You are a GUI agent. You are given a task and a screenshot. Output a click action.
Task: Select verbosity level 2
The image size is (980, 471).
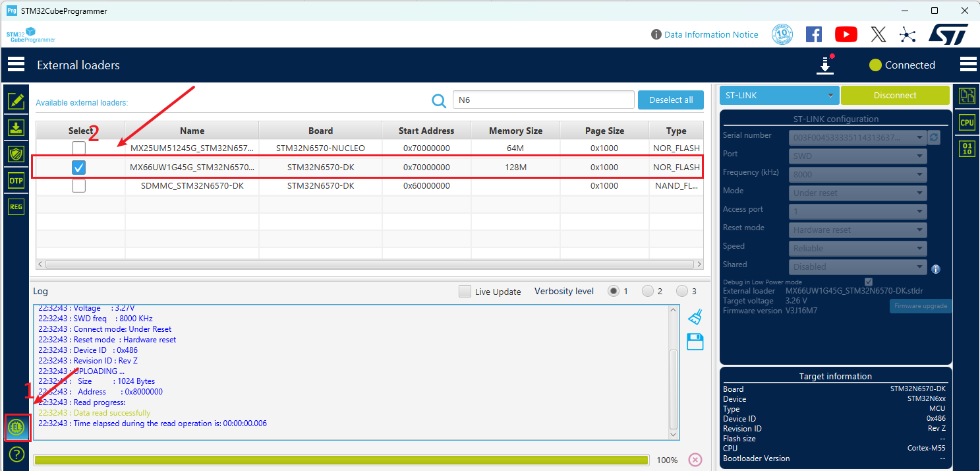click(x=648, y=291)
